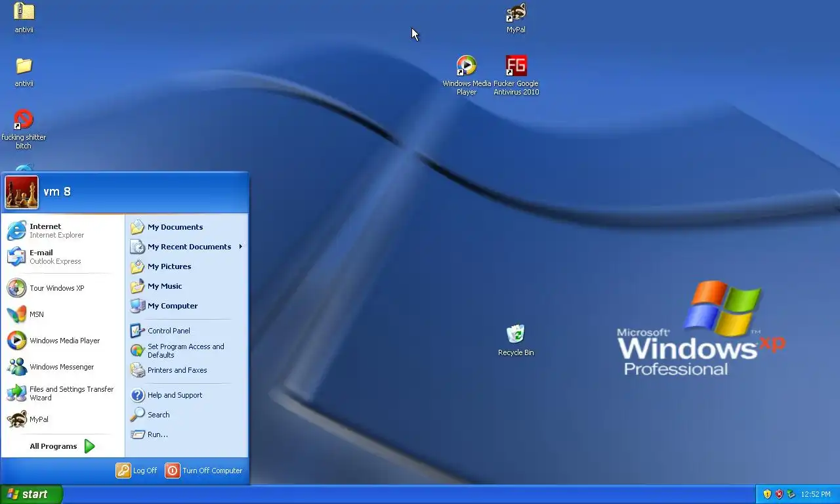
Task: Select the vm 8 user picture
Action: click(22, 192)
